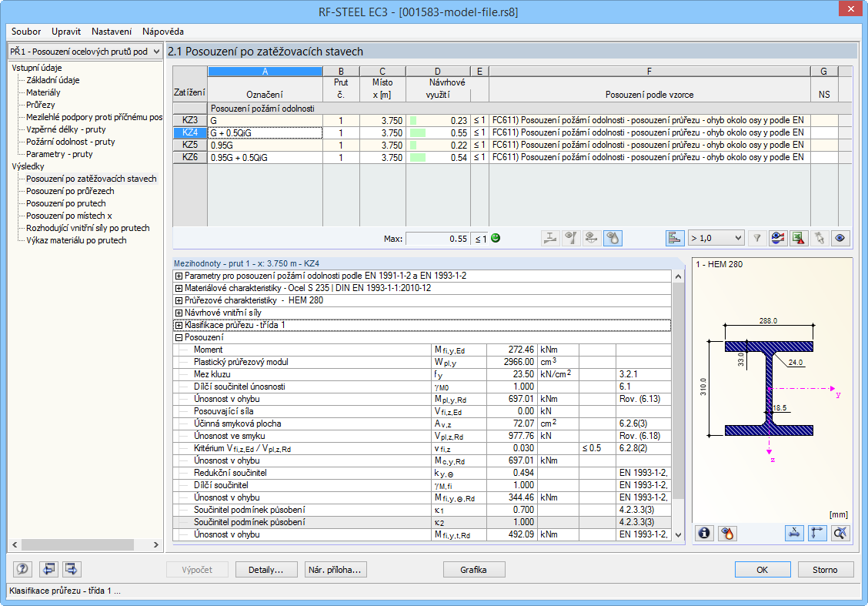
Task: Open the Nastavení menu
Action: (111, 32)
